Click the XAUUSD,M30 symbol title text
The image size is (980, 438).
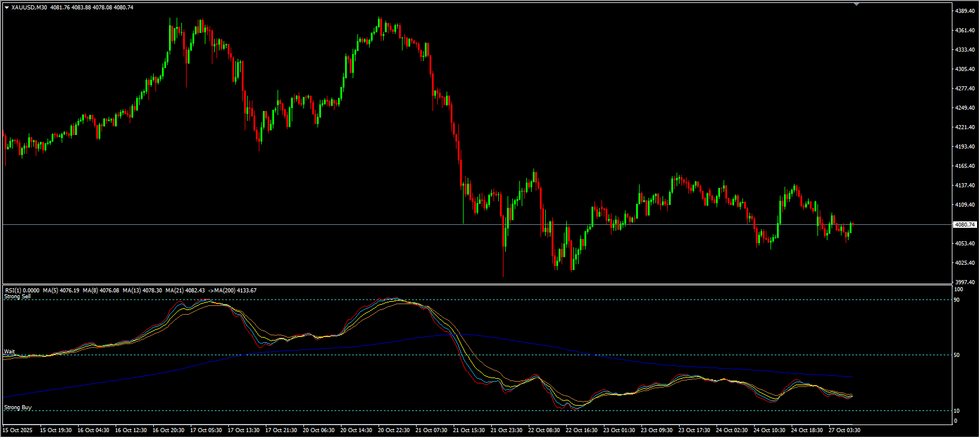pyautogui.click(x=29, y=8)
